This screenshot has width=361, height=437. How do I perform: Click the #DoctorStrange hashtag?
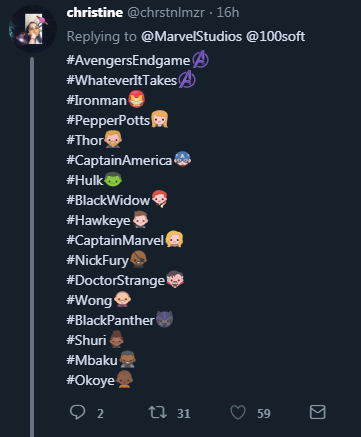point(116,281)
